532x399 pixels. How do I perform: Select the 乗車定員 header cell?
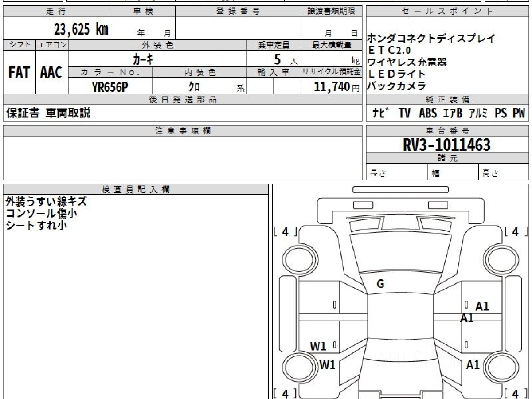click(274, 45)
